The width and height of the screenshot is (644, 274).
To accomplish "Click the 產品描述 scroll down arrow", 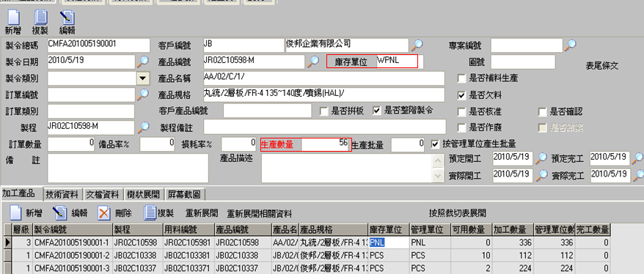I will tap(436, 176).
